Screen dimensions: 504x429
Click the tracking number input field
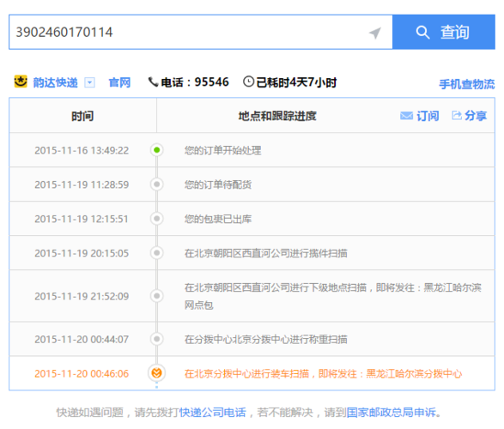click(201, 32)
